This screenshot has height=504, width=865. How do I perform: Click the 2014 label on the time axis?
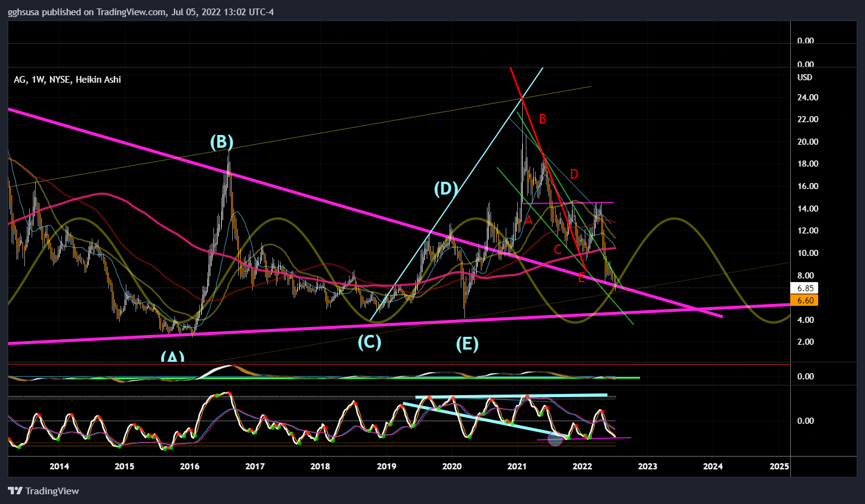pos(59,466)
